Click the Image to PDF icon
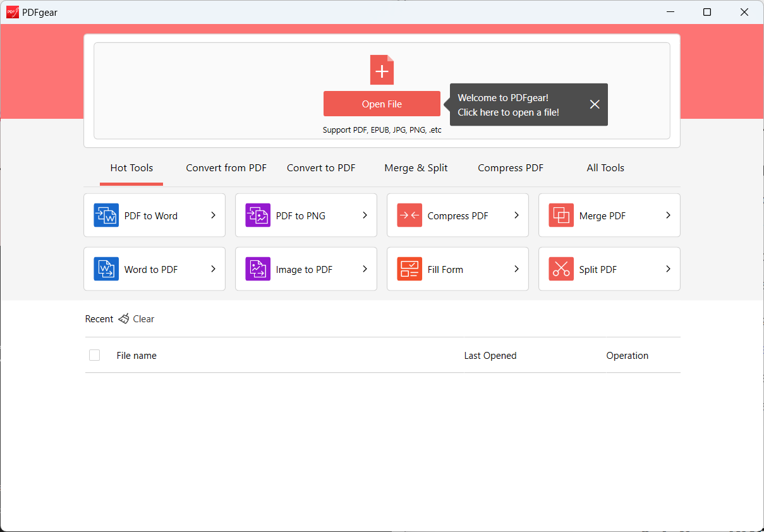The height and width of the screenshot is (532, 764). 258,269
